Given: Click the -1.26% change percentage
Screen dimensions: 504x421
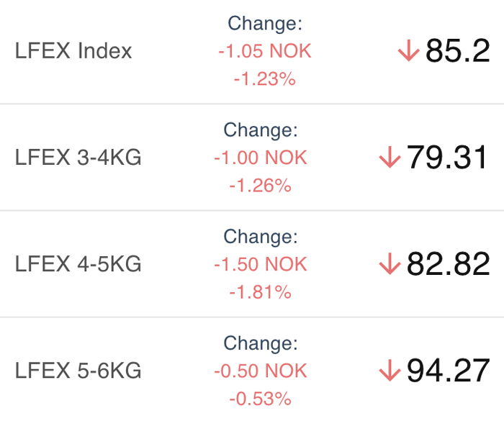Looking at the screenshot, I should coord(261,185).
